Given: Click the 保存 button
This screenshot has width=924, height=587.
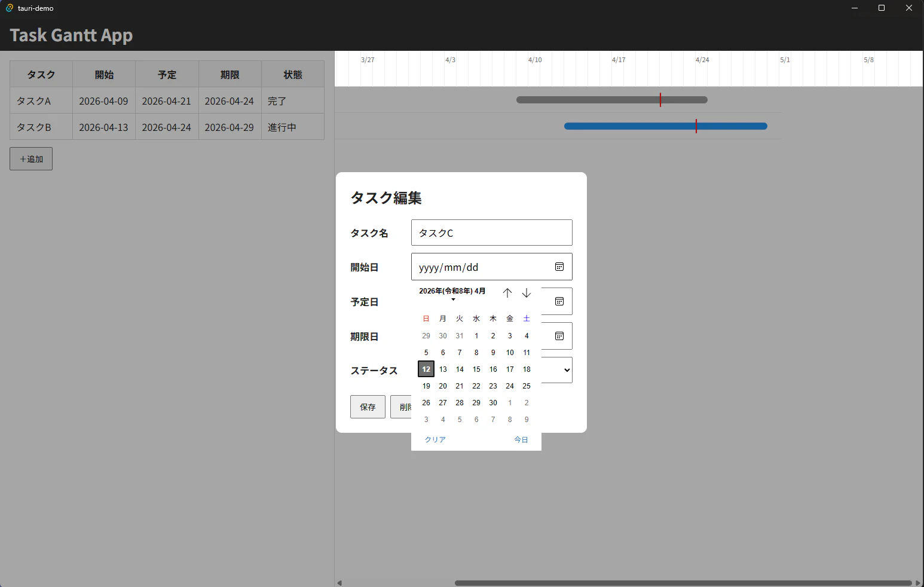Looking at the screenshot, I should [368, 407].
